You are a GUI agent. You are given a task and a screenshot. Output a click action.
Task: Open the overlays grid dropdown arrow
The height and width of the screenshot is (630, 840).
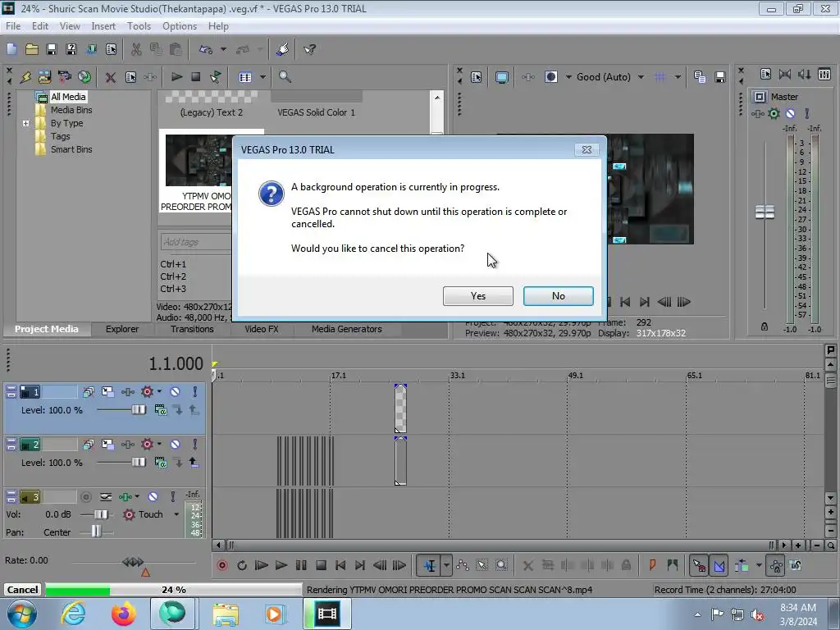coord(678,77)
